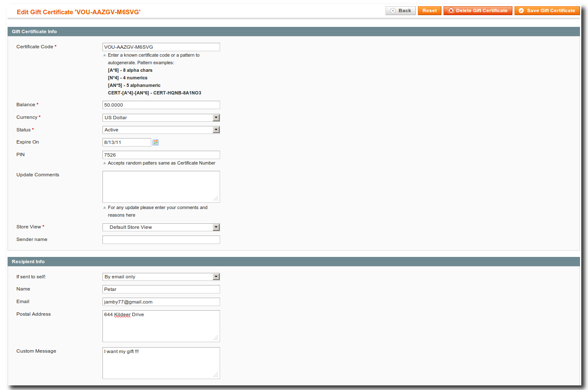Click inside the Update Comments textarea

(161, 187)
